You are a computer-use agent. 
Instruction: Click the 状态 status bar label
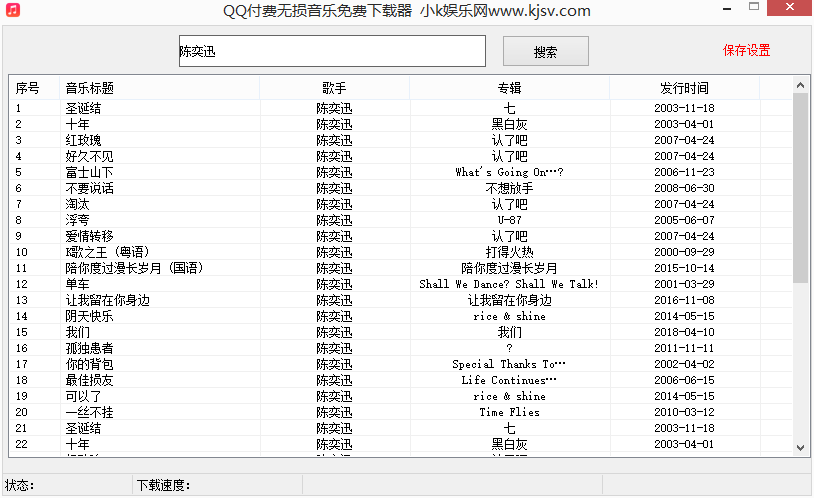point(20,486)
